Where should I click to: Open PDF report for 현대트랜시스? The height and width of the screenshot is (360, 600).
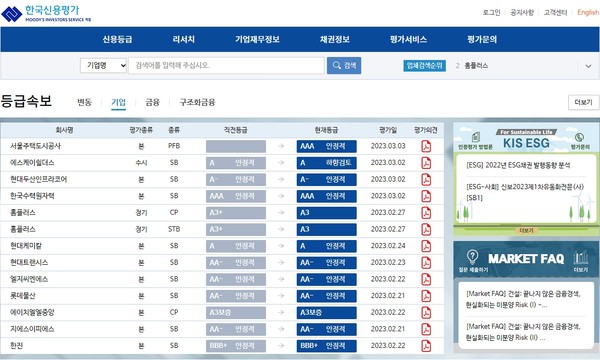(x=426, y=262)
